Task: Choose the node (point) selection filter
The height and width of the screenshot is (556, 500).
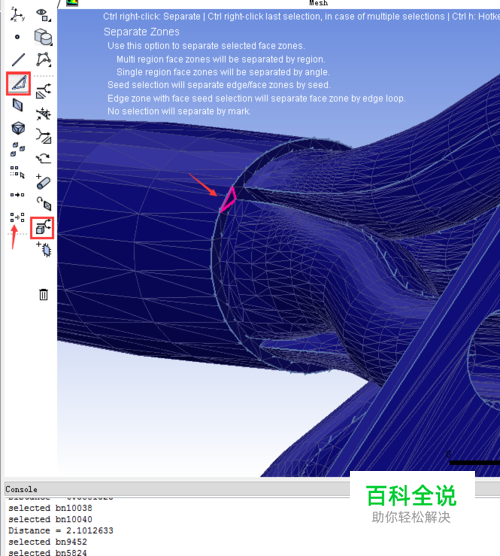Action: (x=17, y=37)
